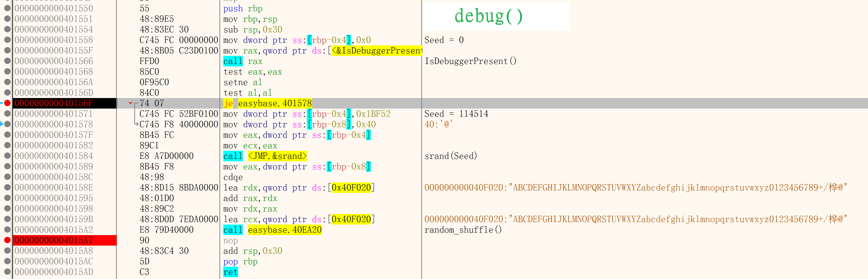Click the gray dot beside address 401584
868x279 pixels.
[x=7, y=156]
